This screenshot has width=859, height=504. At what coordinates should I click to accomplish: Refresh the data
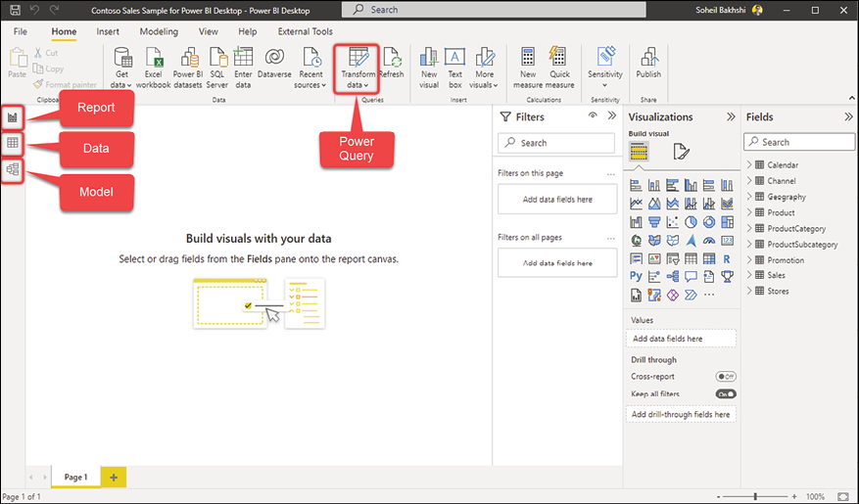391,64
